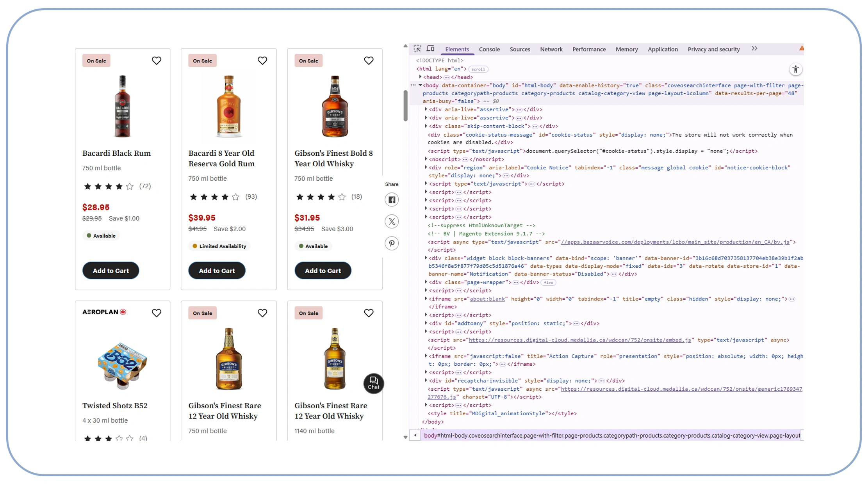The width and height of the screenshot is (868, 484).
Task: Share via the X icon
Action: [x=392, y=221]
